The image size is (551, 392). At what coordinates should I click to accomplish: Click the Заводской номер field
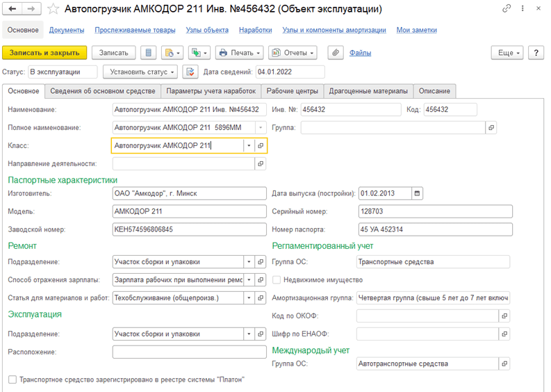pos(190,229)
